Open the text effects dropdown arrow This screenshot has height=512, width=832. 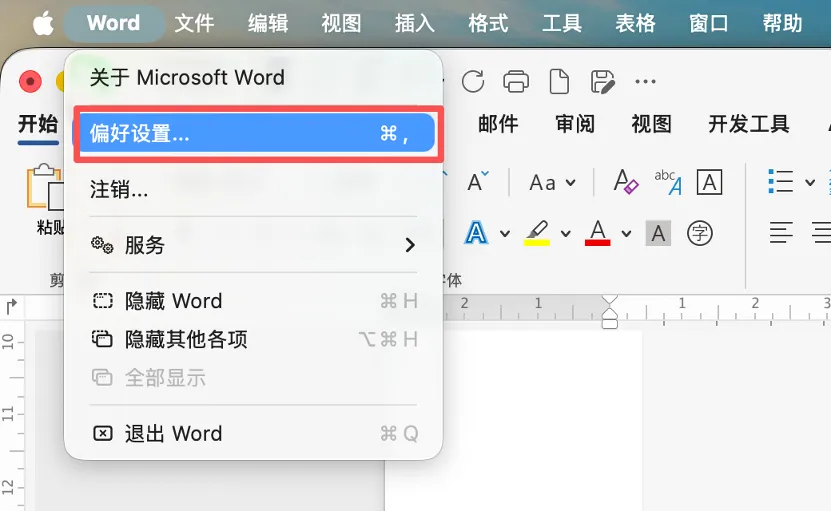point(505,233)
